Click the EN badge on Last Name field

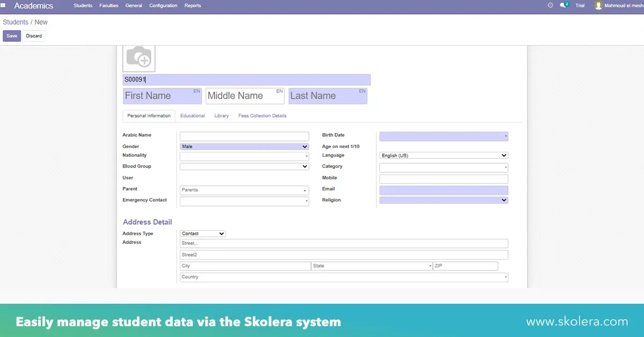coord(362,91)
